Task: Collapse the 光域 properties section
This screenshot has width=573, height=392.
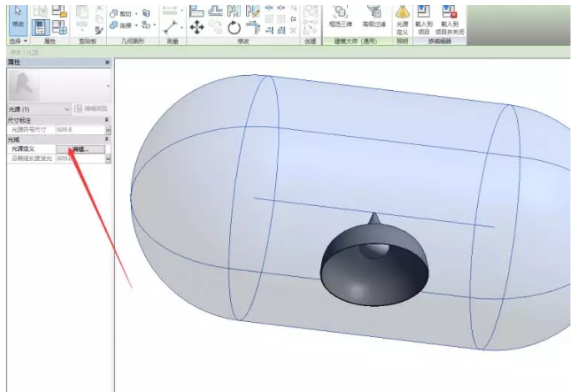Action: pyautogui.click(x=107, y=139)
